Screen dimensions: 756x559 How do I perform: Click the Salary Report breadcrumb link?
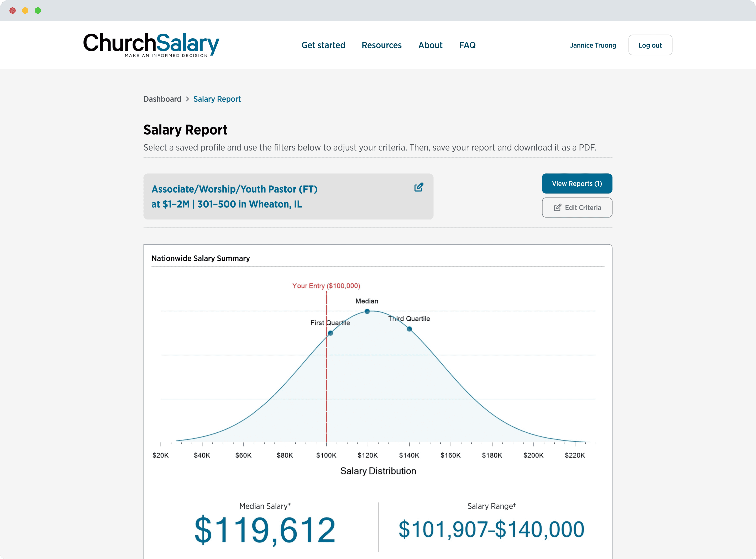coord(217,99)
